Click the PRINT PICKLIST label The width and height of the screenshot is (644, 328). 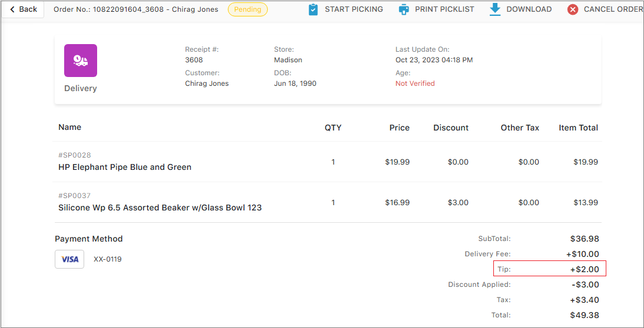[444, 9]
